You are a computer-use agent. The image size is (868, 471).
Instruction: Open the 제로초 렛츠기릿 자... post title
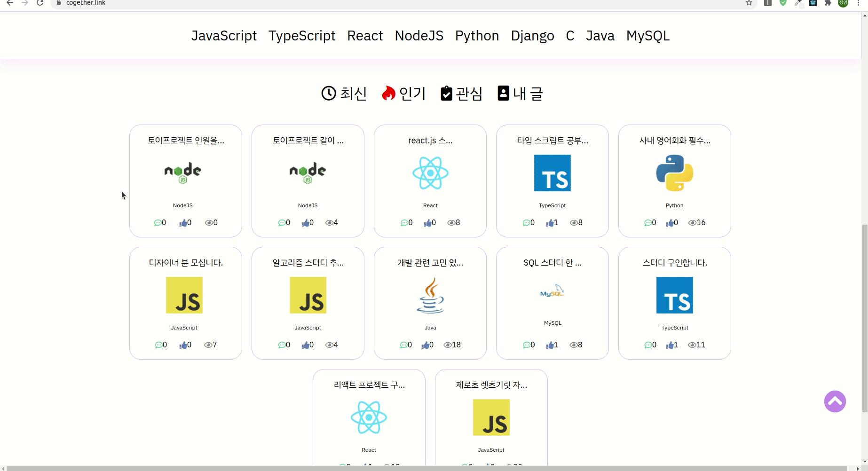click(491, 385)
